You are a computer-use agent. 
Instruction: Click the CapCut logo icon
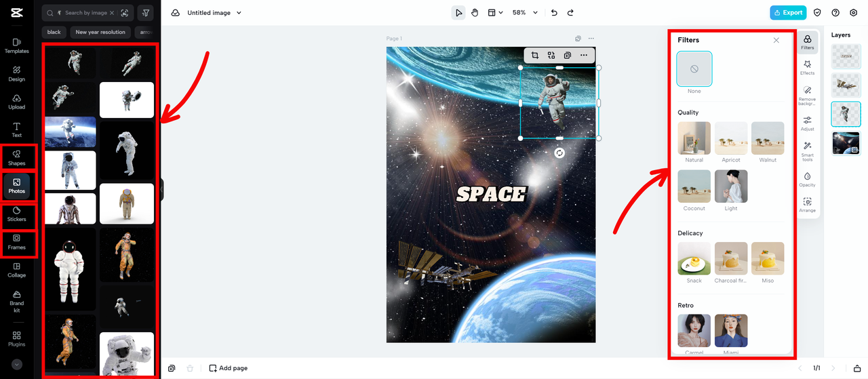coord(16,12)
